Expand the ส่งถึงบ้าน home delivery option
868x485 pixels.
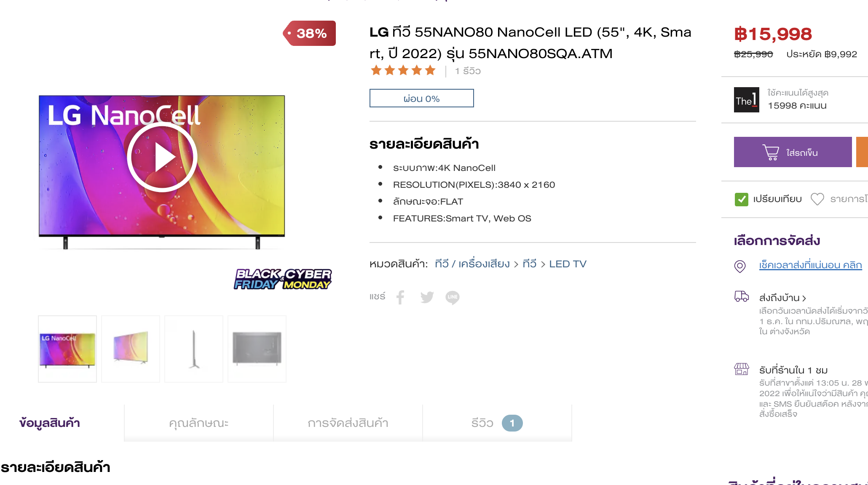pyautogui.click(x=782, y=298)
